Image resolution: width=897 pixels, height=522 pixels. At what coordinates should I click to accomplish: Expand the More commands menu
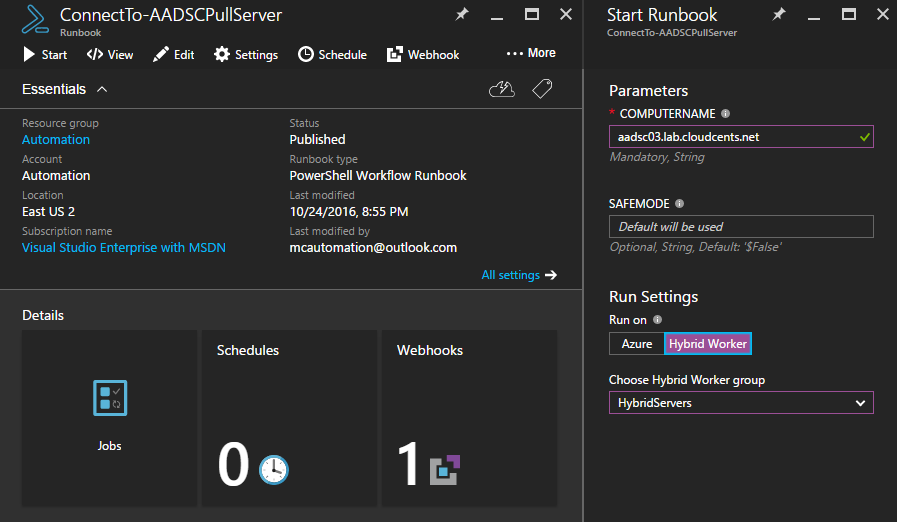531,53
